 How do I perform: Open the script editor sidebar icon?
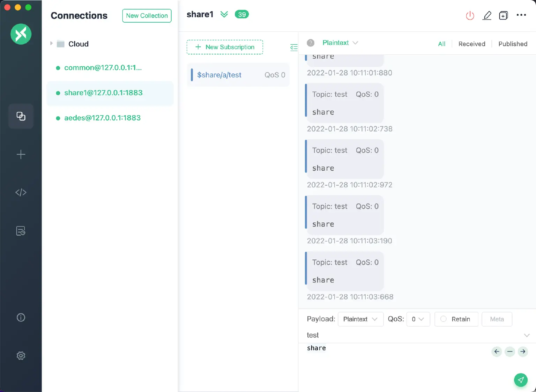[x=21, y=192]
